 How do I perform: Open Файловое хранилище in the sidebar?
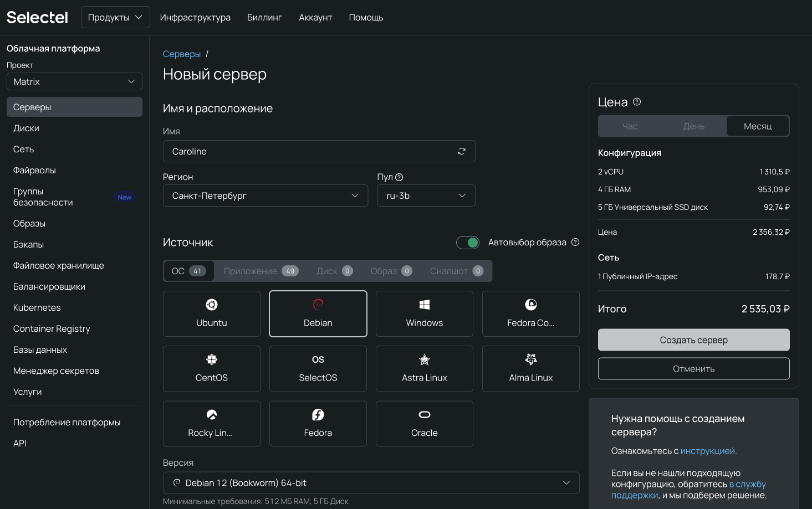coord(74,265)
